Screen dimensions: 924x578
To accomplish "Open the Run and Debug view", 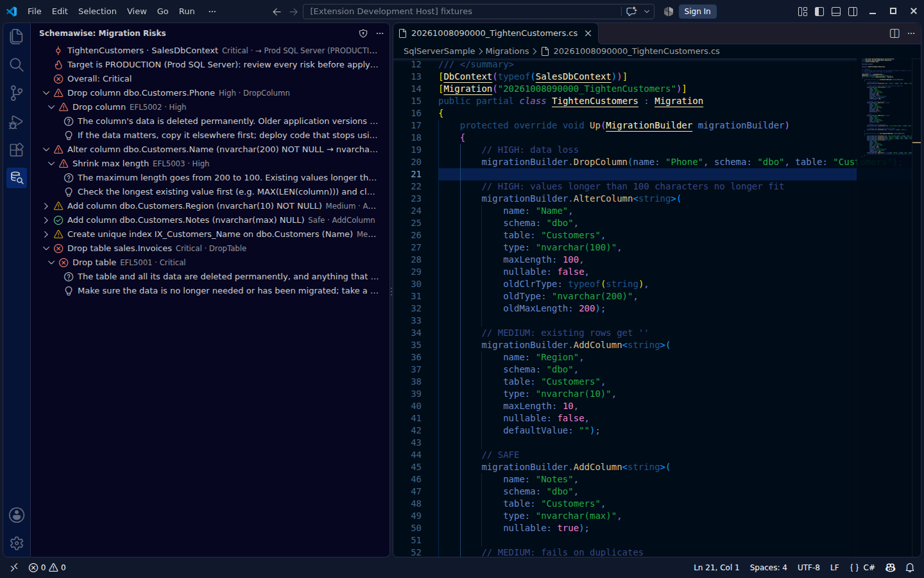I will click(17, 121).
